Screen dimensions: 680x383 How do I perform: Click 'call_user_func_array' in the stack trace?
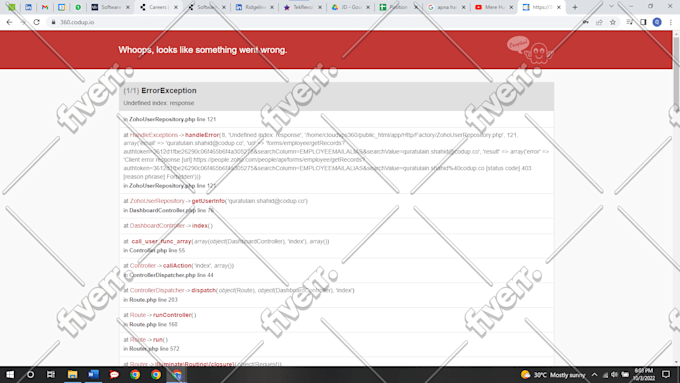(161, 241)
